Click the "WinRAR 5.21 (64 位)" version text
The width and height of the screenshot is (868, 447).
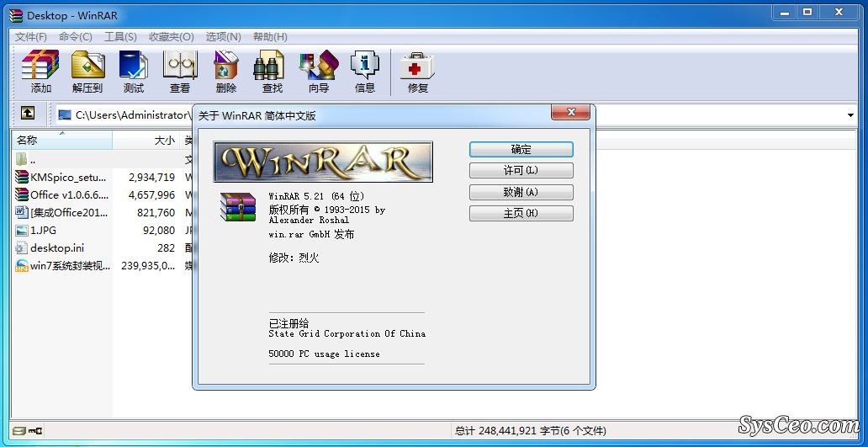pyautogui.click(x=316, y=196)
